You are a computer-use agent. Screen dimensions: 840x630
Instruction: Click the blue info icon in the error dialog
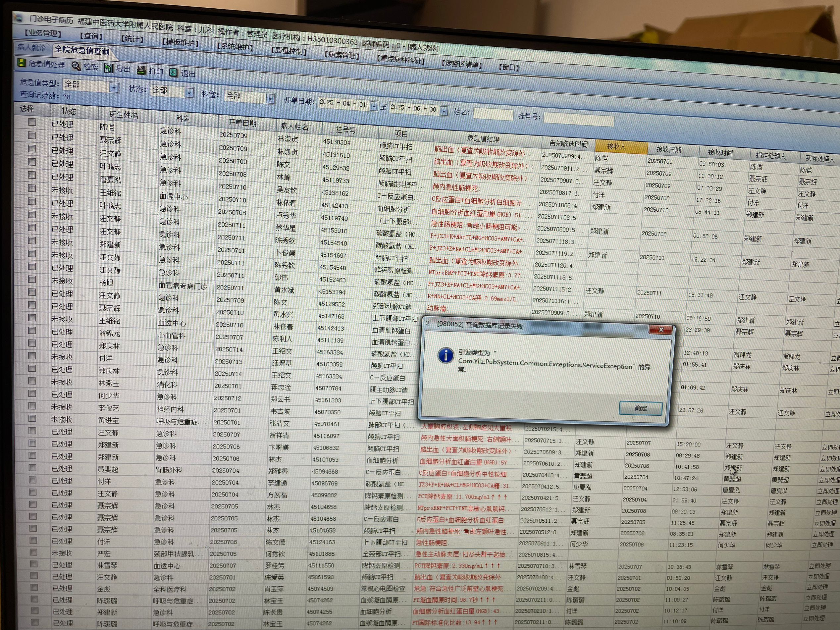[446, 355]
